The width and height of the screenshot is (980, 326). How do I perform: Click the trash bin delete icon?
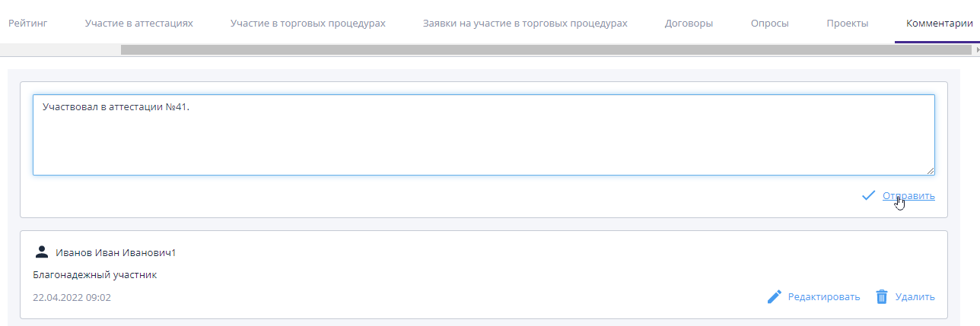[882, 297]
